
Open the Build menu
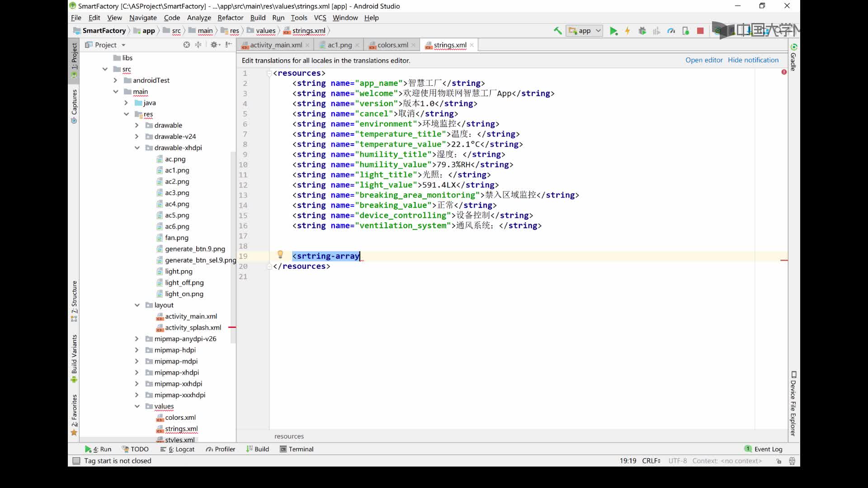(258, 18)
